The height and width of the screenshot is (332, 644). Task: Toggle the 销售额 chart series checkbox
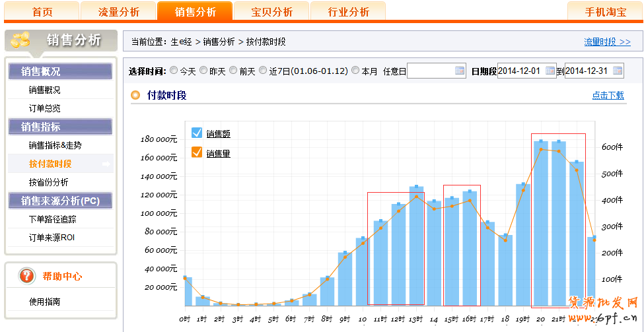[196, 133]
